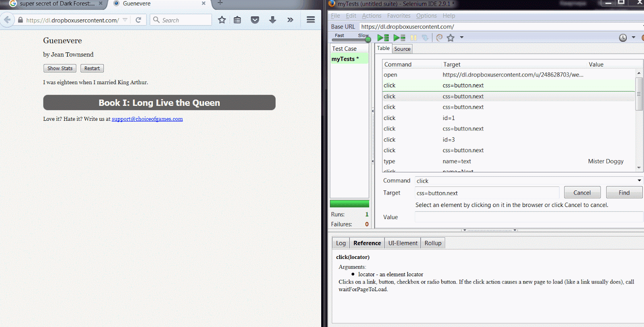Save page to Pocket in Firefox
This screenshot has width=644, height=327.
tap(255, 20)
